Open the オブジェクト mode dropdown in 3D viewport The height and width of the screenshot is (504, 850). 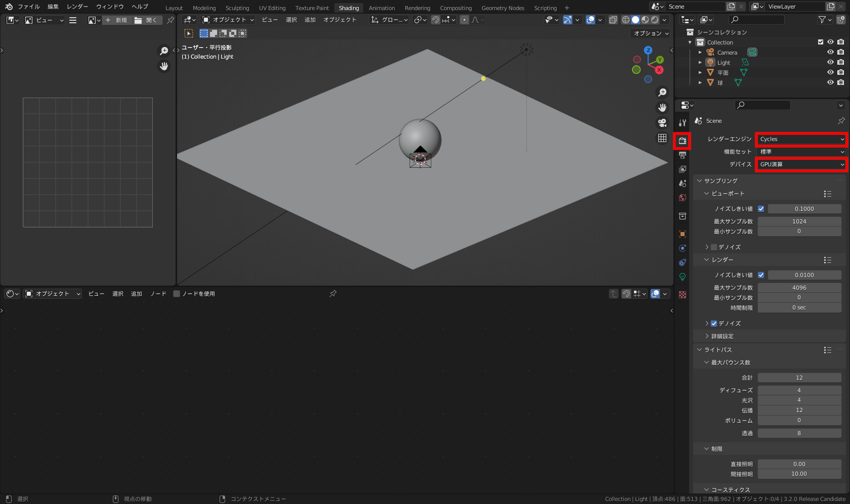tap(228, 20)
